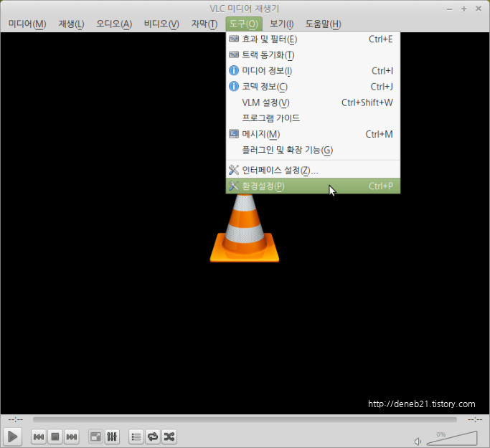Mute audio via speaker icon

click(418, 442)
